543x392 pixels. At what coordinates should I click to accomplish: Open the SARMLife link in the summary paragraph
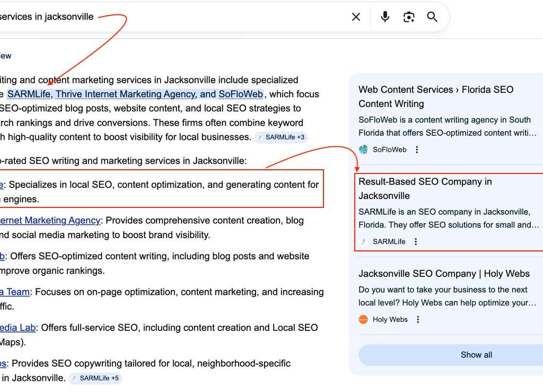click(30, 94)
